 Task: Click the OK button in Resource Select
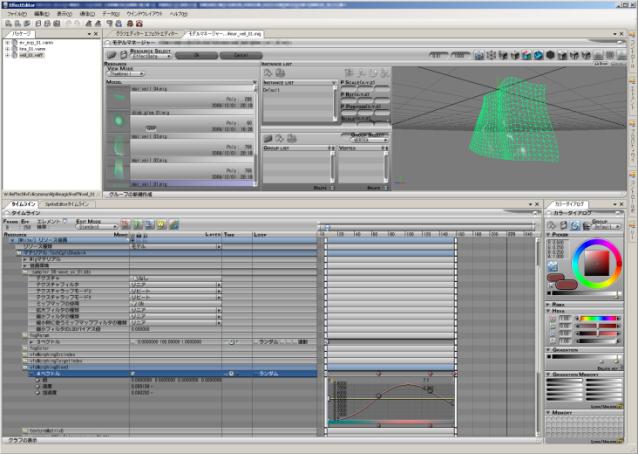[x=194, y=55]
